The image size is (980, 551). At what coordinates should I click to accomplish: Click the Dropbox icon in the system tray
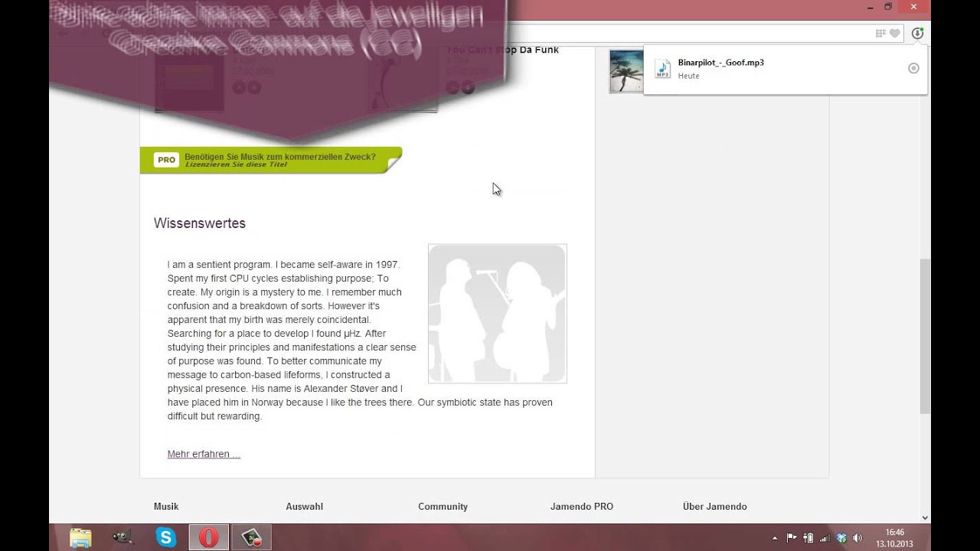tap(841, 538)
